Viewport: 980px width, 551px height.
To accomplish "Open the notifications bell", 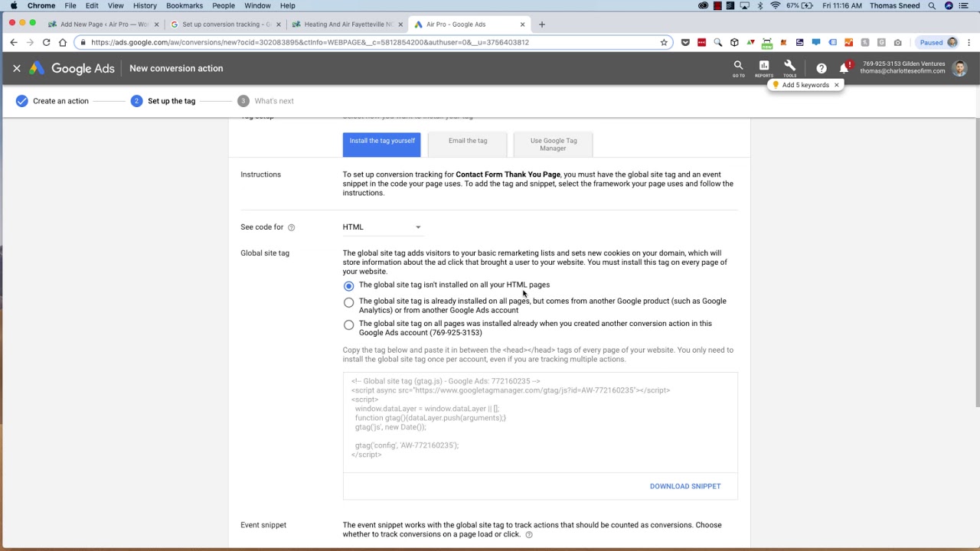I will pos(844,68).
